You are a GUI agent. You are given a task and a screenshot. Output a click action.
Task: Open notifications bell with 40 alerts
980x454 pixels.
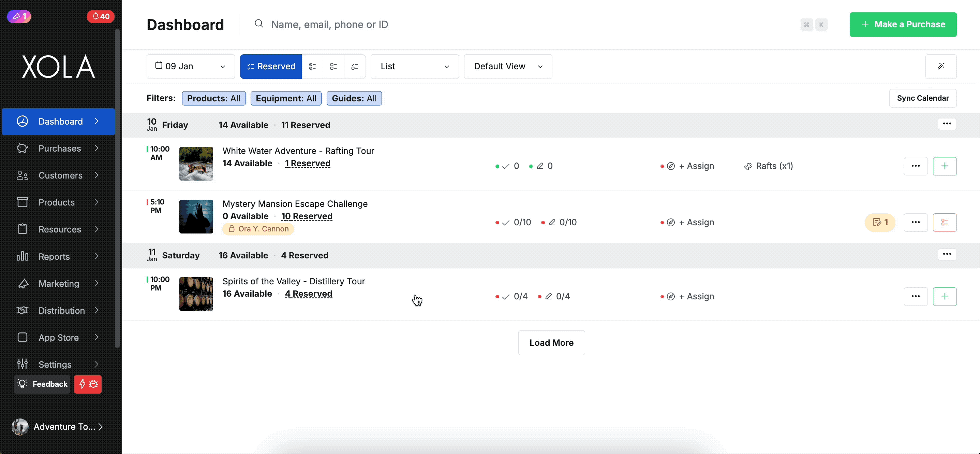[101, 16]
